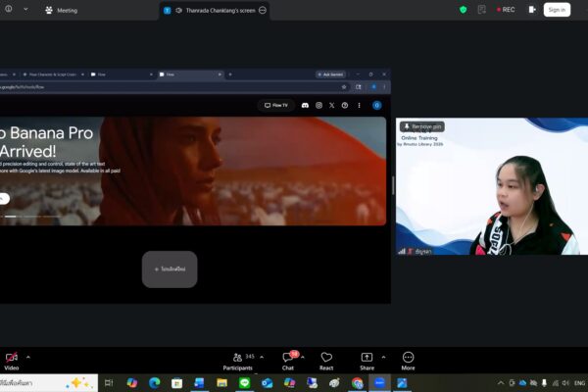Open the Discord icon in Flow header
Viewport: 588px width, 392px height.
tap(305, 106)
